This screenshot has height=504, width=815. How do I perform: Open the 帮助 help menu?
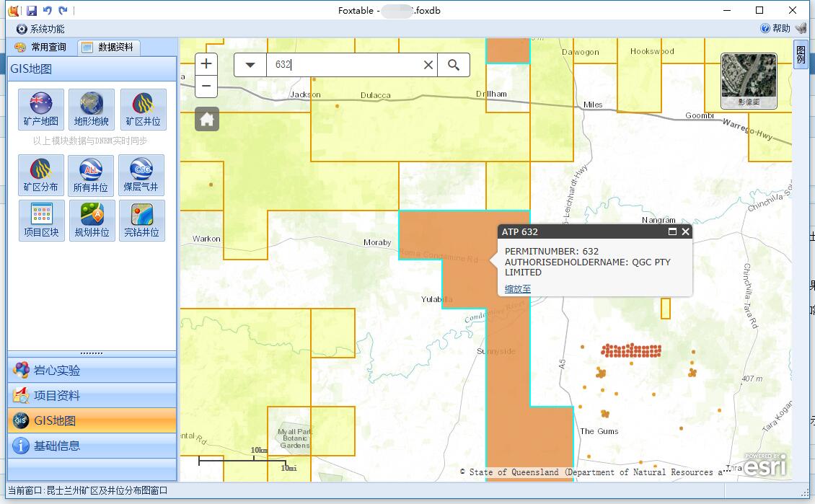tap(775, 29)
